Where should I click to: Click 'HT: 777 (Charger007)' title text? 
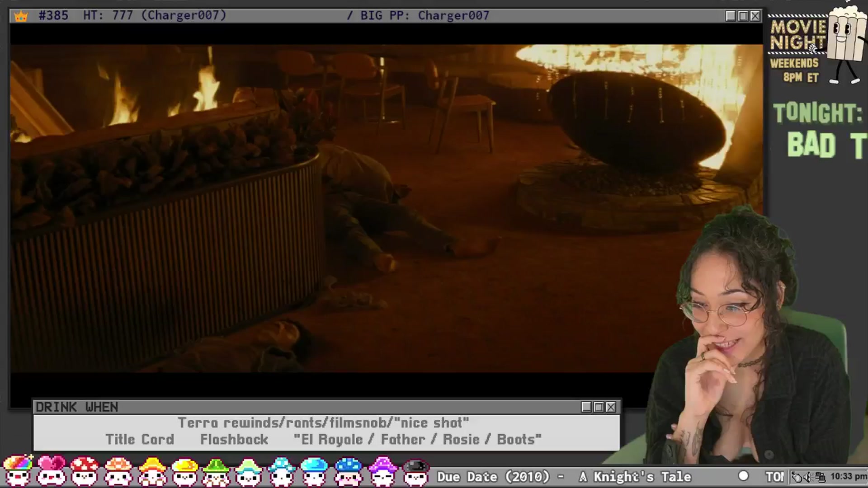pos(155,15)
